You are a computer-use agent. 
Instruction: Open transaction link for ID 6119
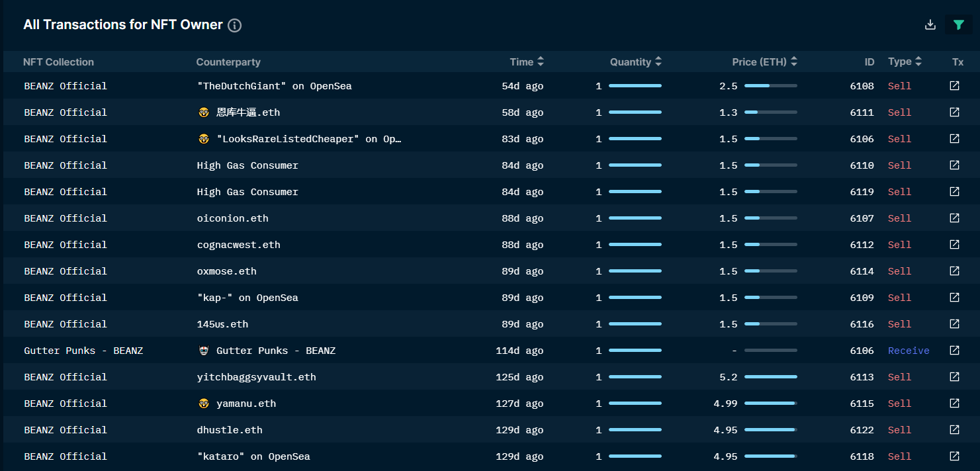954,192
